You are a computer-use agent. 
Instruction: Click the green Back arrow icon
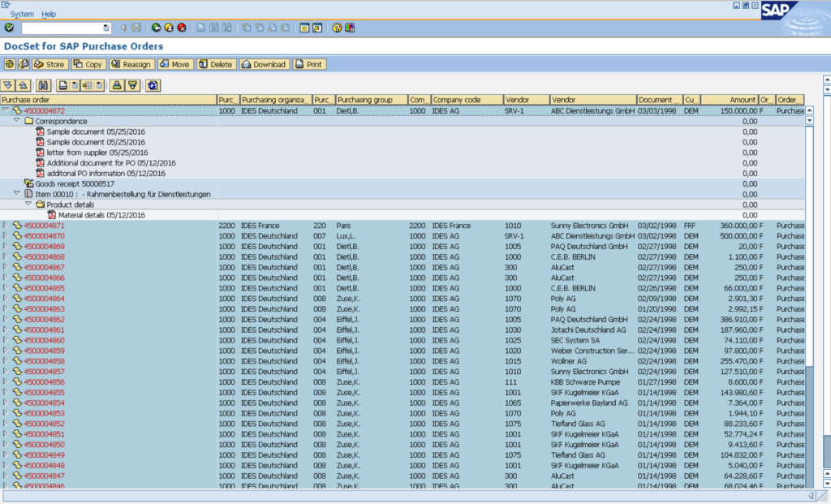point(156,28)
